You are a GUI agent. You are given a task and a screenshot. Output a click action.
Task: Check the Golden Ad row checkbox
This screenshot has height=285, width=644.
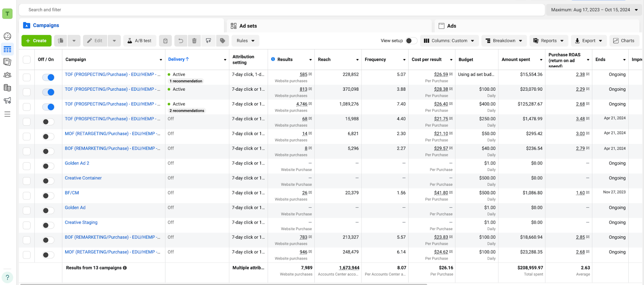coord(27,210)
